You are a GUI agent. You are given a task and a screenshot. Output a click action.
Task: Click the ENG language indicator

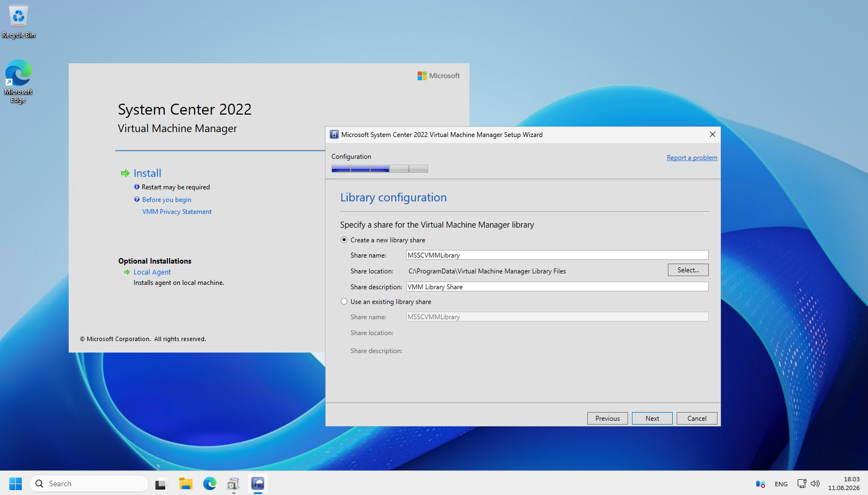pyautogui.click(x=781, y=484)
